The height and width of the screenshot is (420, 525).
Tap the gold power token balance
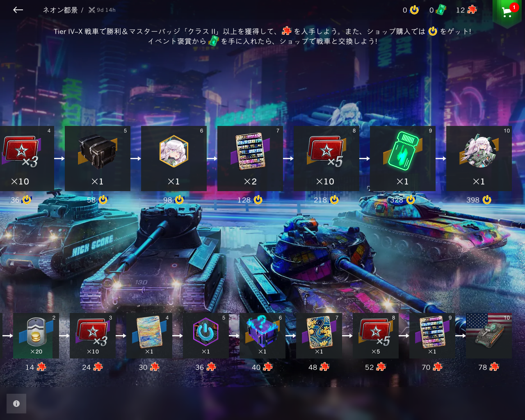411,10
